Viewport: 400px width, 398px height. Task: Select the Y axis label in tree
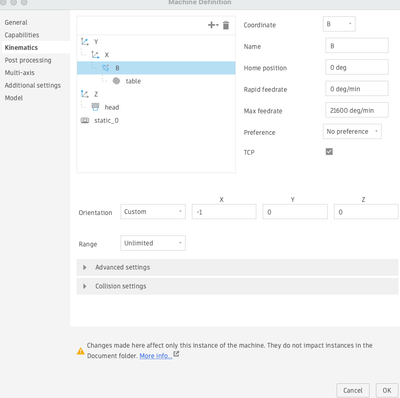click(96, 42)
